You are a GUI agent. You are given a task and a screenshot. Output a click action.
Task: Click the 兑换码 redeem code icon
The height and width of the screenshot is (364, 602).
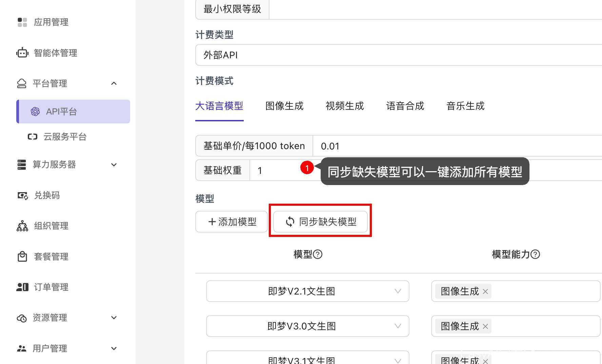(x=22, y=196)
